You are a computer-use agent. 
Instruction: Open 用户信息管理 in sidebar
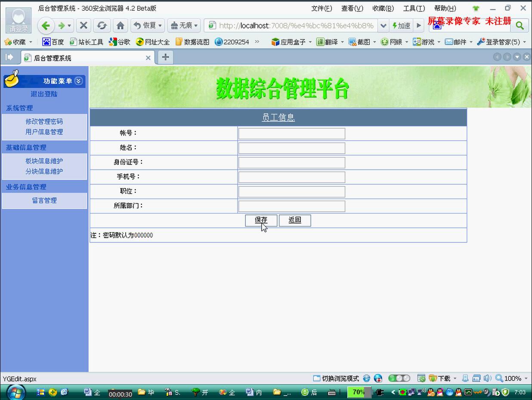coord(44,132)
